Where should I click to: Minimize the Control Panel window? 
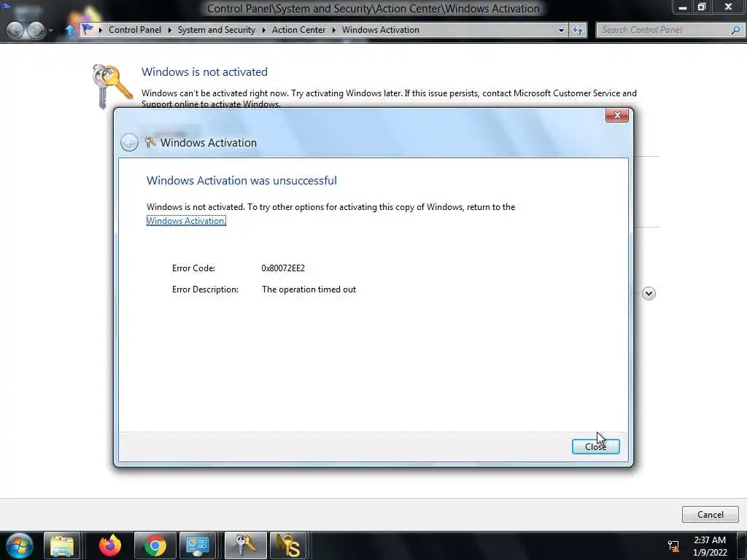pyautogui.click(x=682, y=7)
